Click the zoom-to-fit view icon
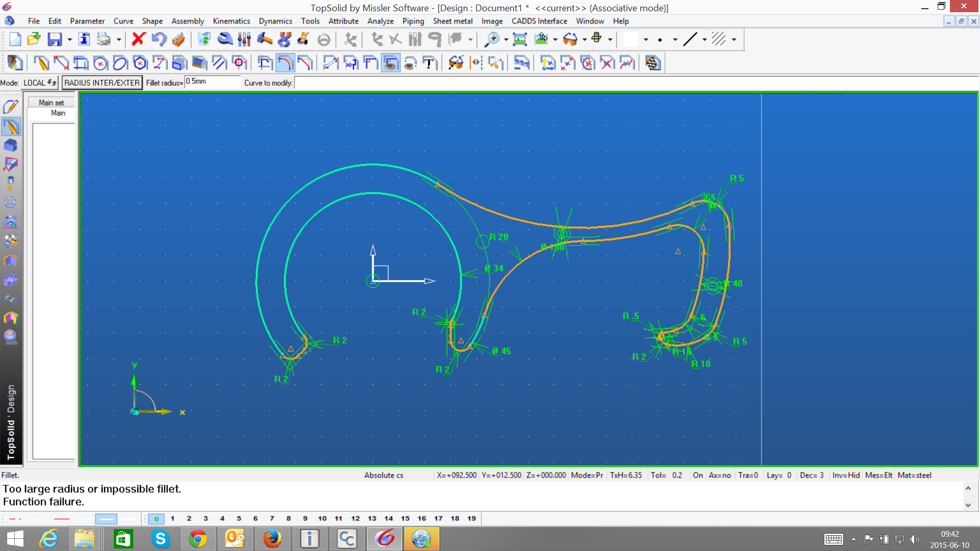Viewport: 980px width, 551px height. [520, 39]
